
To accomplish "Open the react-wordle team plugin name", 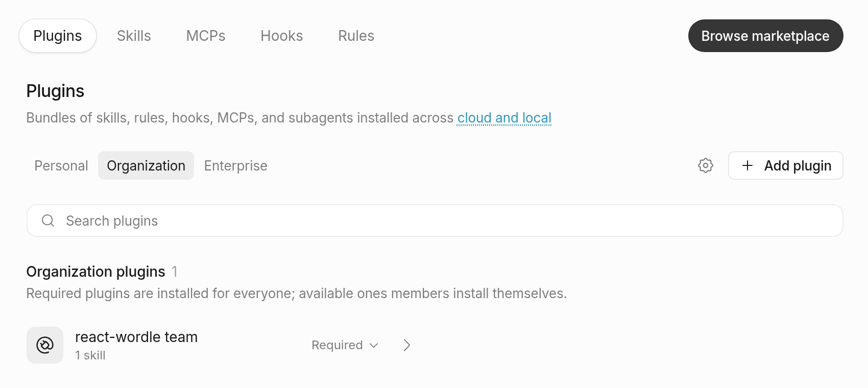I will pyautogui.click(x=136, y=337).
